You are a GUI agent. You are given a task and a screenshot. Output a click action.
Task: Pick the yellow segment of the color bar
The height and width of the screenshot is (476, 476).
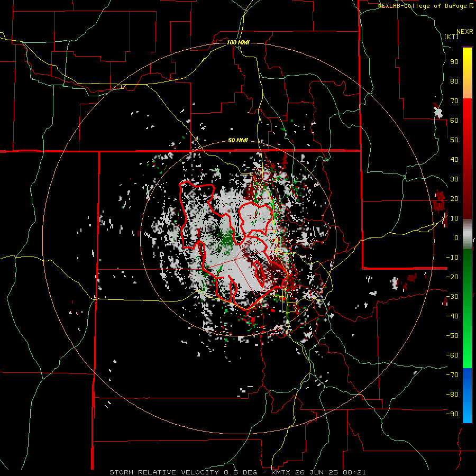coord(467,73)
